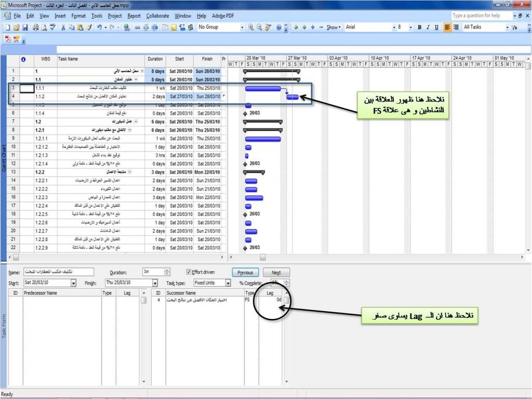The image size is (532, 399).
Task: Toggle Align Left button
Action: tap(447, 27)
